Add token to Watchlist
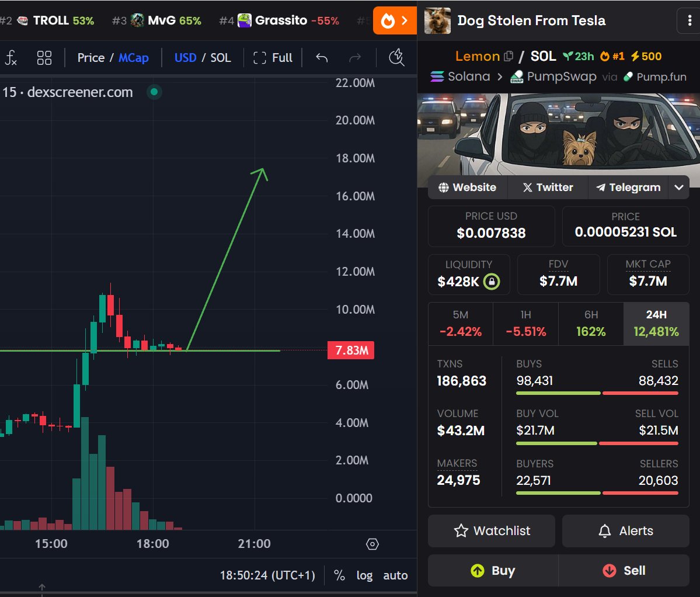The height and width of the screenshot is (597, 700). coord(492,531)
